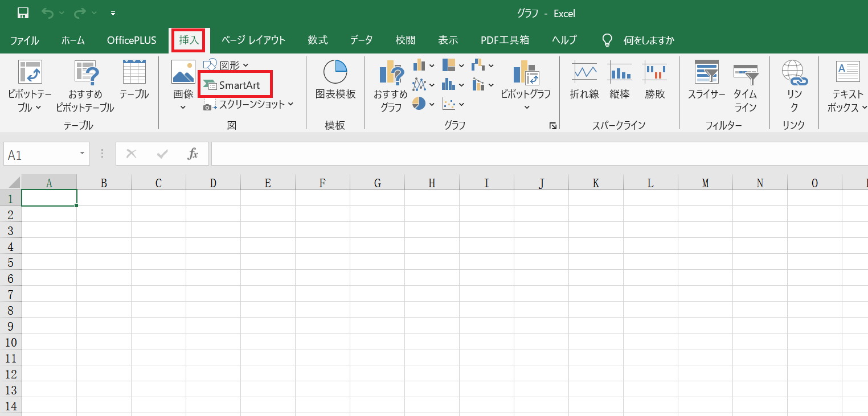Switch to the ホーム tab
Image resolution: width=868 pixels, height=416 pixels.
coord(73,40)
